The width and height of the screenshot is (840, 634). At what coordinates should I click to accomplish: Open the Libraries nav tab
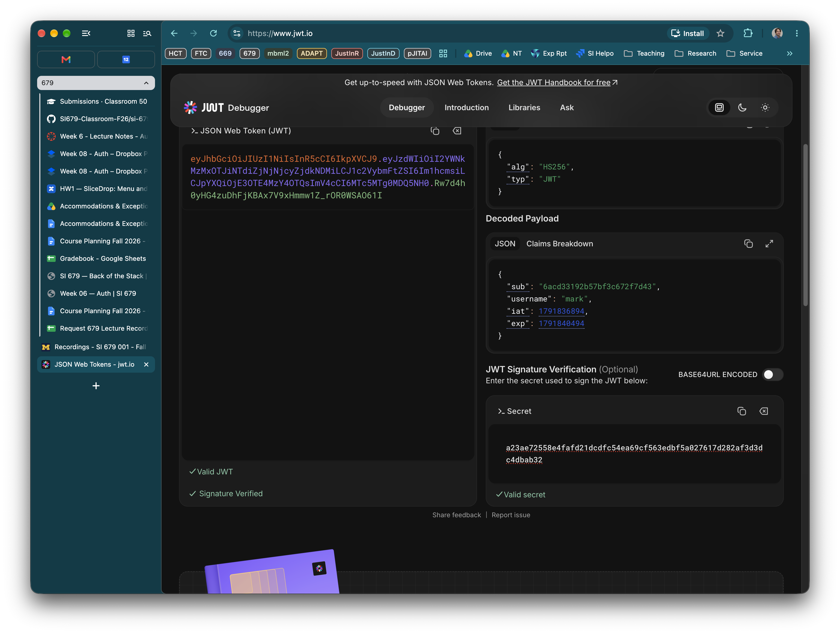(524, 107)
